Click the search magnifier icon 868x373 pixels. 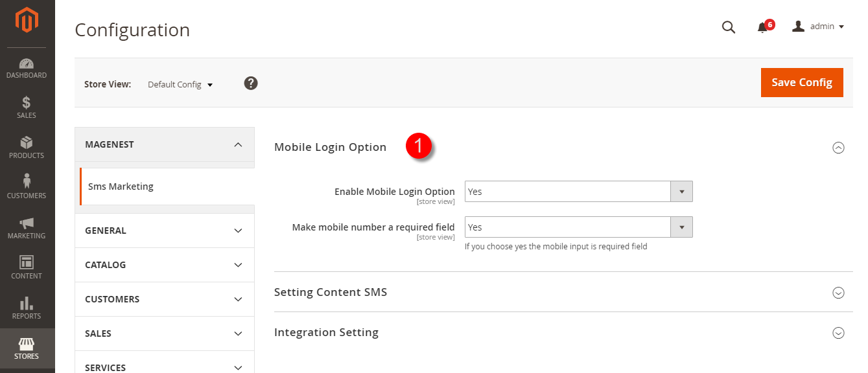click(729, 27)
